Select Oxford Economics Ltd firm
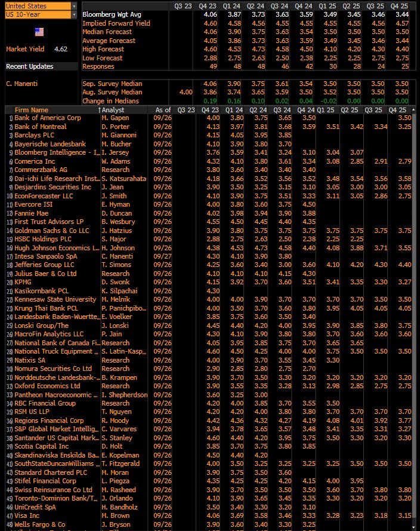 pyautogui.click(x=47, y=386)
